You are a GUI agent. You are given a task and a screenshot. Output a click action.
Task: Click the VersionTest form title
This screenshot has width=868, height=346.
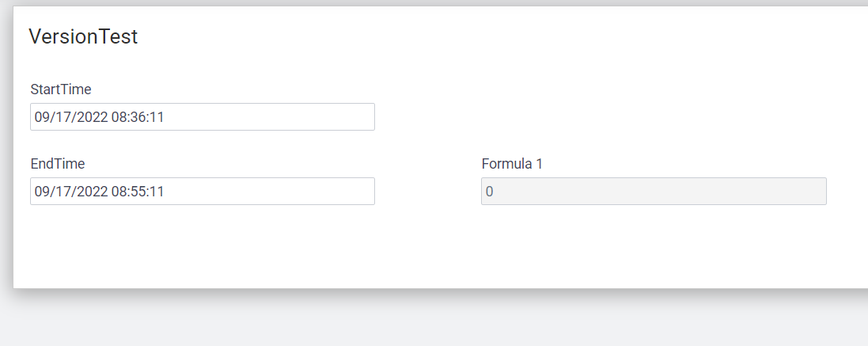(x=83, y=36)
